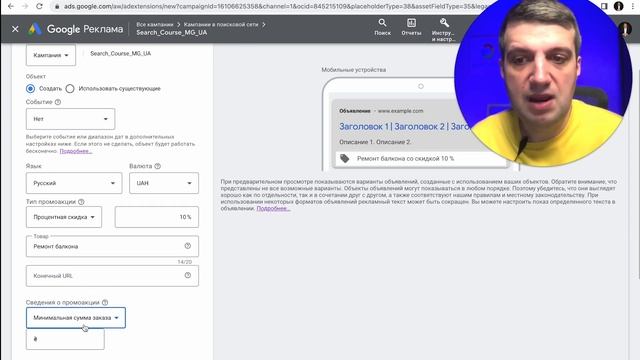Image resolution: width=640 pixels, height=360 pixels.
Task: Open Подробнее link under Событие hint
Action: pos(76,151)
